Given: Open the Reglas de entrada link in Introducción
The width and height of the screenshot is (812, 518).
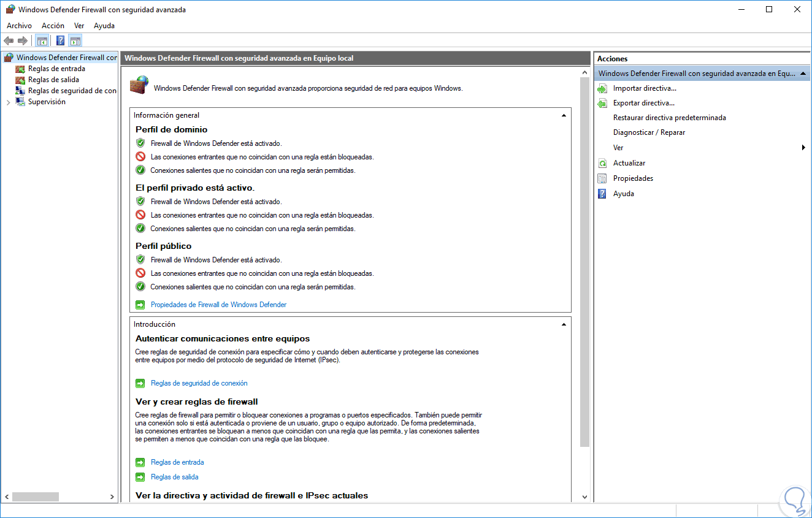Looking at the screenshot, I should pos(177,462).
